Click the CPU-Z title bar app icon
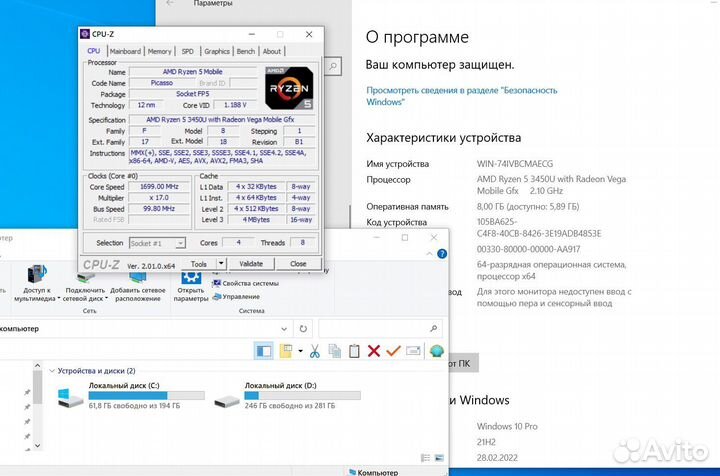Image resolution: width=720 pixels, height=476 pixels. (x=85, y=34)
